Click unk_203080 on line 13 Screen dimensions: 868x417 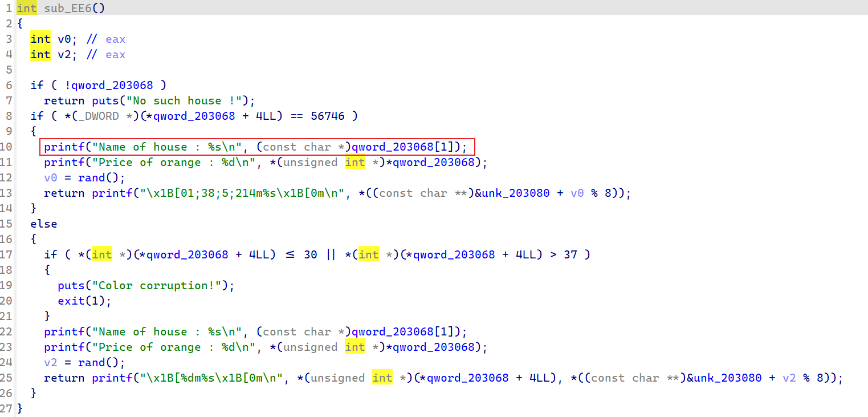516,193
